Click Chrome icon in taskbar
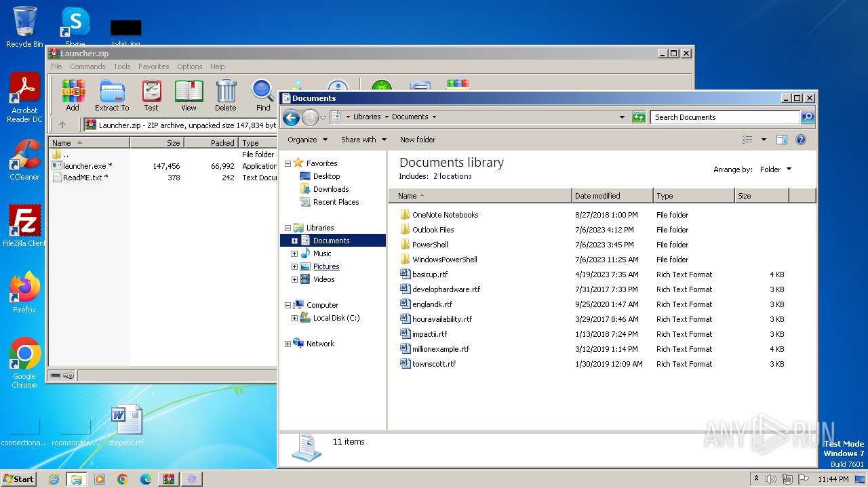Viewport: 868px width, 488px height. pyautogui.click(x=123, y=479)
